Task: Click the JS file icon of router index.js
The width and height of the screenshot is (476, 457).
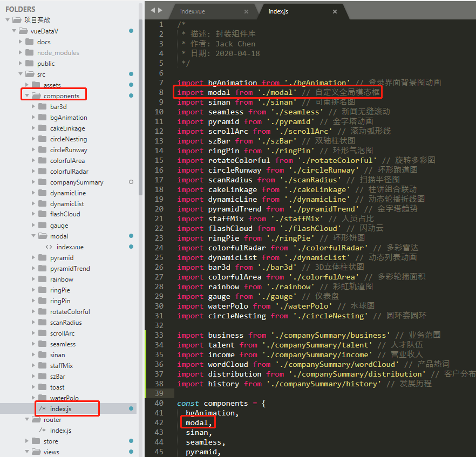Action: click(43, 431)
